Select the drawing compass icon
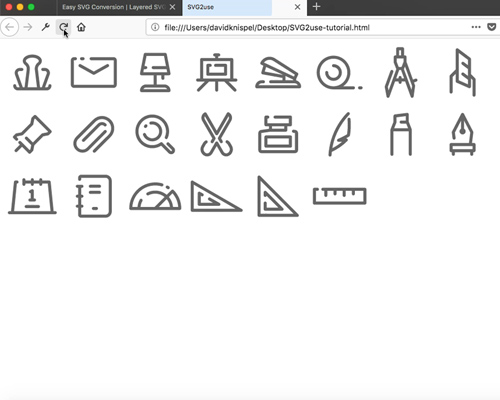The image size is (500, 400). [x=401, y=72]
